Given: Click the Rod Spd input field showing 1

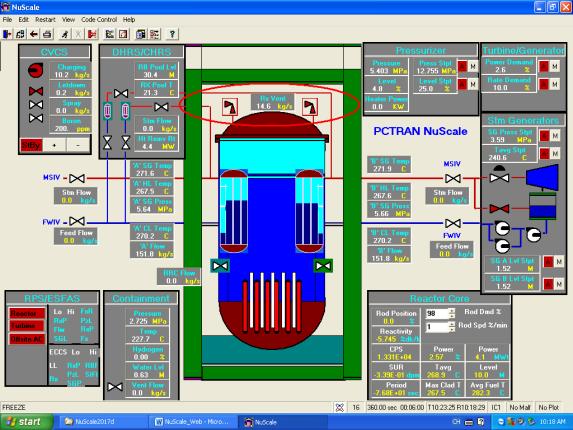Looking at the screenshot, I should point(437,327).
